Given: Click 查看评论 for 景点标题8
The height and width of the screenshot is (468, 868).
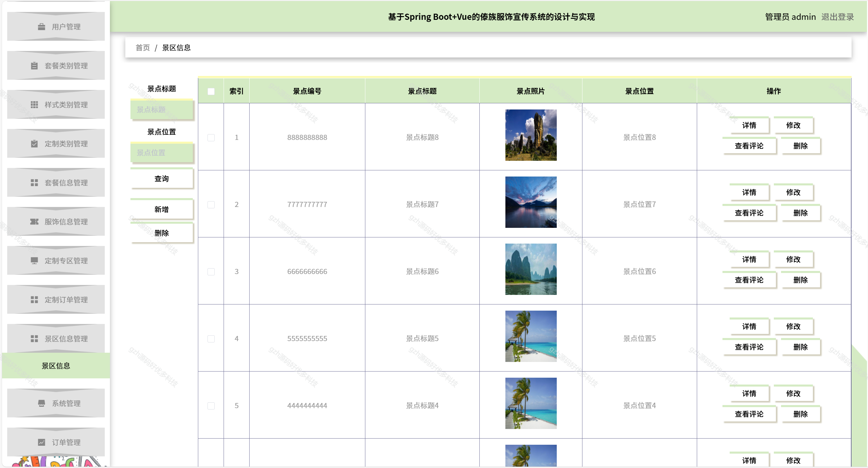Looking at the screenshot, I should pyautogui.click(x=749, y=146).
